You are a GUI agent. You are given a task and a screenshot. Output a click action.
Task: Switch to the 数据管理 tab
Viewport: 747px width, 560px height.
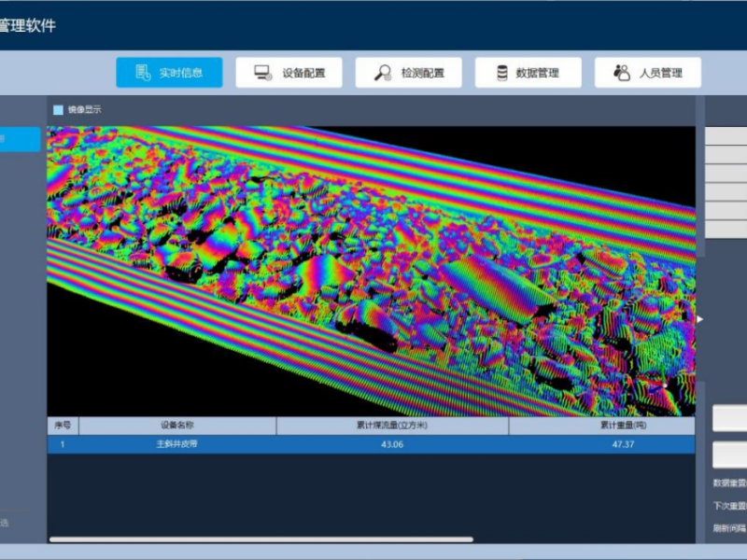(x=539, y=73)
